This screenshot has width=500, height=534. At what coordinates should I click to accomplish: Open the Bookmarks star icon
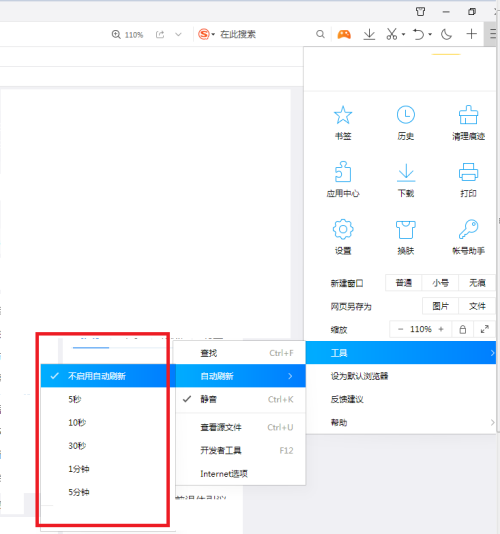coord(343,115)
